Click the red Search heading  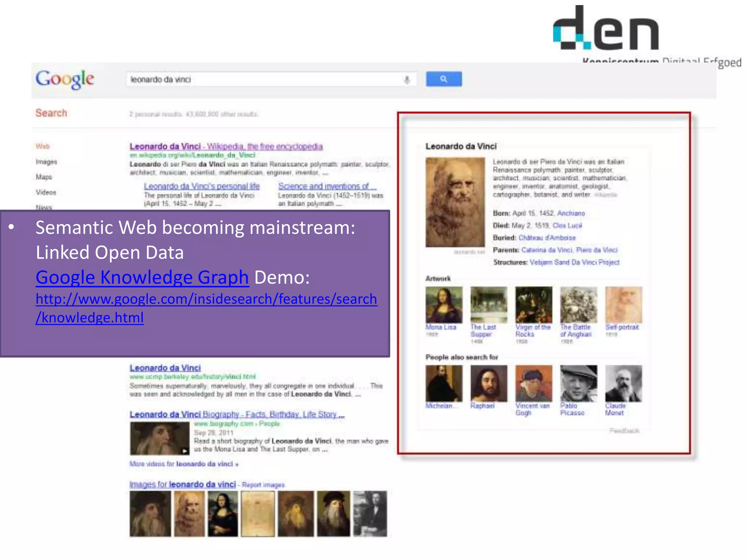tap(51, 113)
